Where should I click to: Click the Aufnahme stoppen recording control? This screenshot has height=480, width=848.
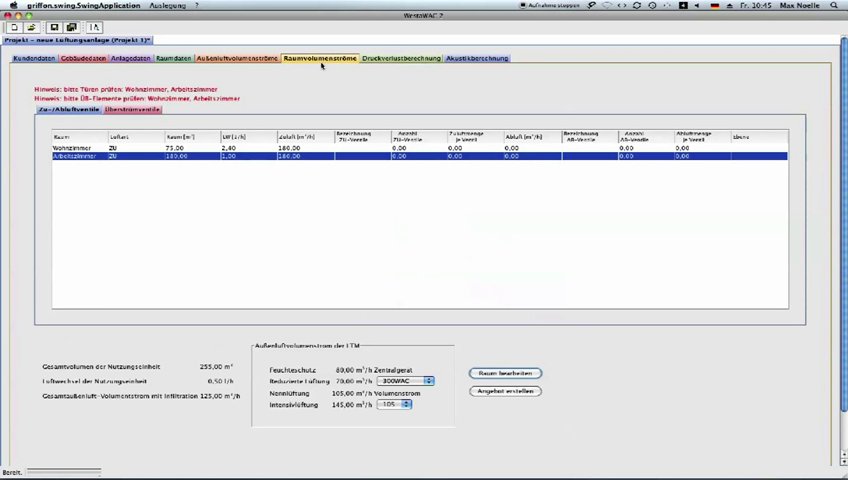click(551, 5)
